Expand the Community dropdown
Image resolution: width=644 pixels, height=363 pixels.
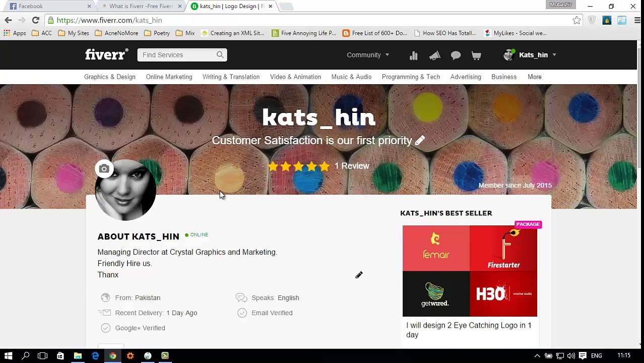(x=368, y=55)
